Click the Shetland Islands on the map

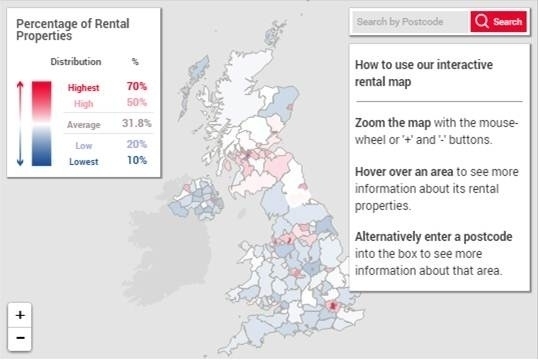tap(275, 33)
